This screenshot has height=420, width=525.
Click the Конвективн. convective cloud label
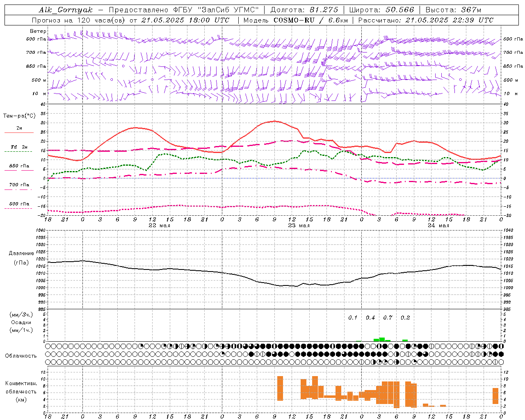[x=21, y=383]
